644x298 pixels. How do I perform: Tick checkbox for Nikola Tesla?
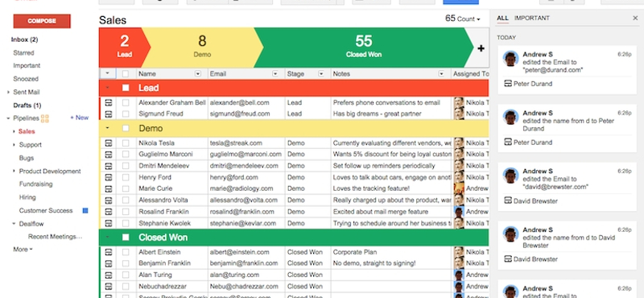click(x=126, y=143)
